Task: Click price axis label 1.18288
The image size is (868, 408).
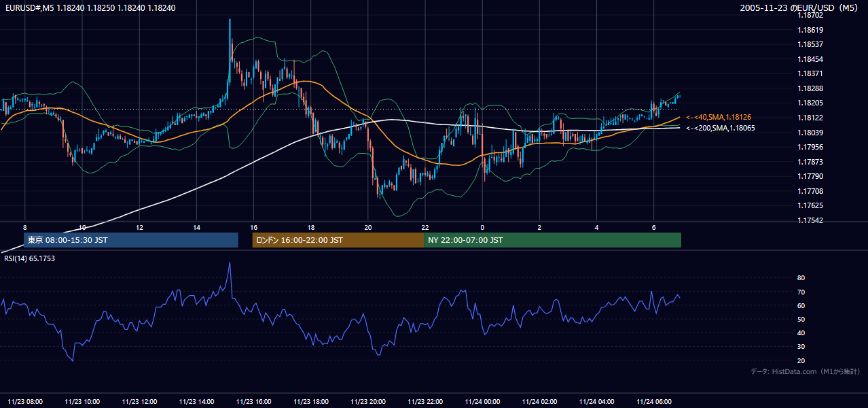Action: point(810,88)
